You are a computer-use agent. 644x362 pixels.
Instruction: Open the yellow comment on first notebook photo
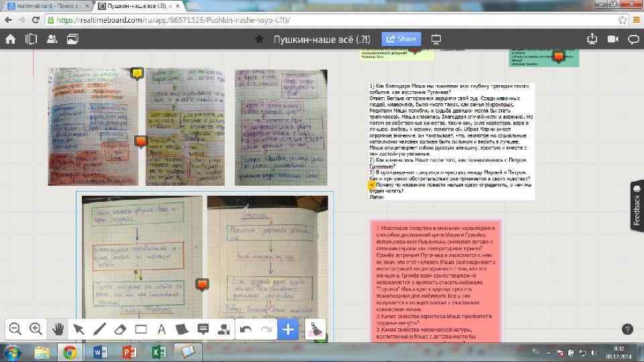pyautogui.click(x=137, y=74)
